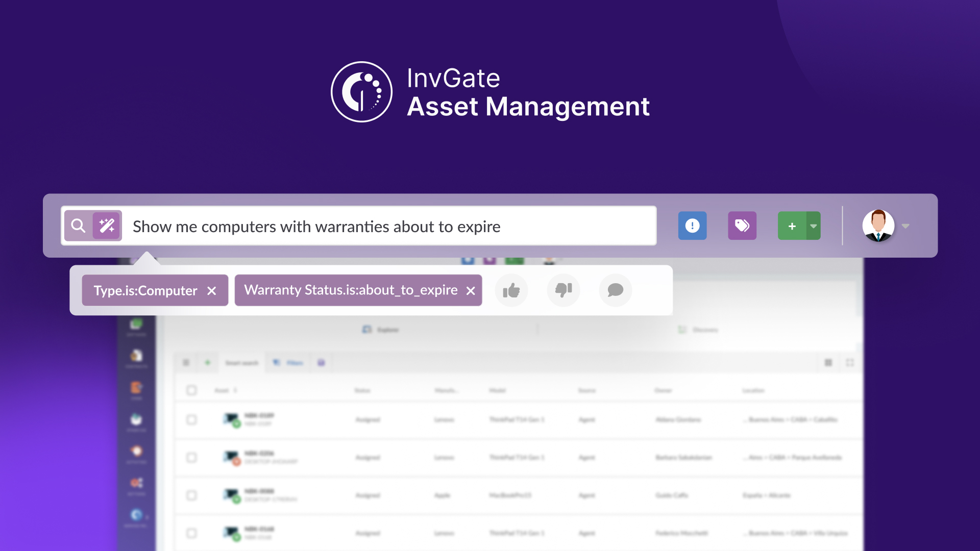The width and height of the screenshot is (980, 551).
Task: Open the comment feedback bubble
Action: point(616,290)
